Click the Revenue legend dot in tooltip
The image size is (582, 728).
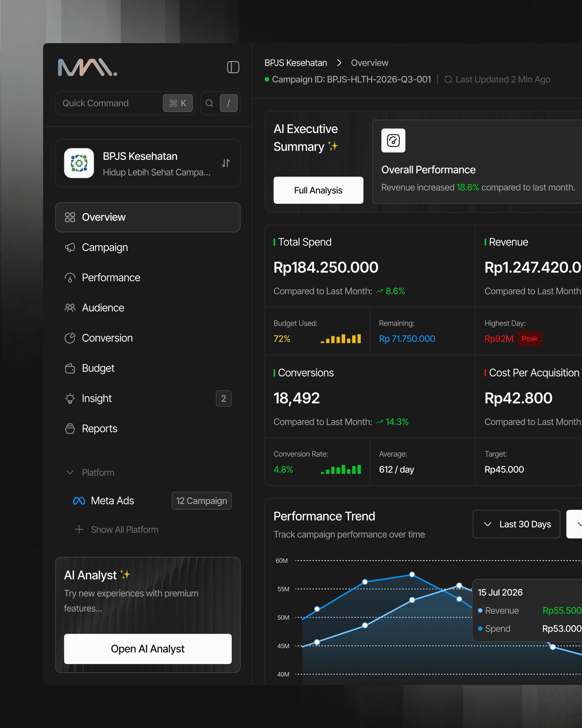click(x=480, y=610)
